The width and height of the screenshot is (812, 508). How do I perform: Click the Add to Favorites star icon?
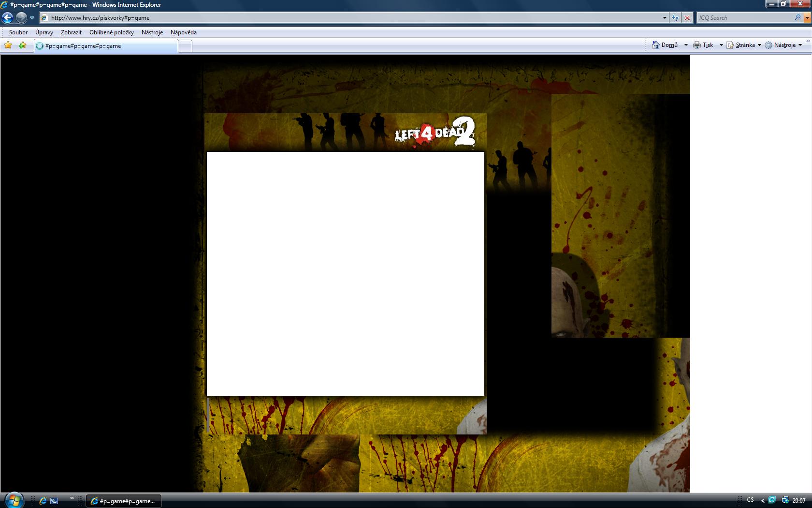coord(22,45)
